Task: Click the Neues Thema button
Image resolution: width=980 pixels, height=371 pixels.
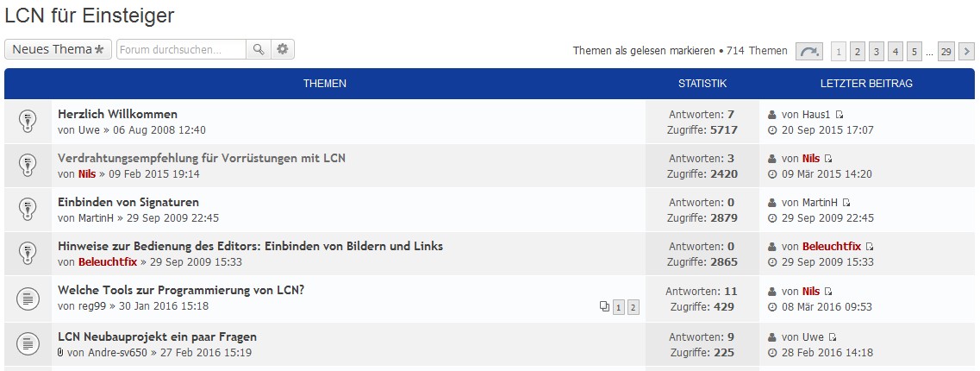Action: coord(59,50)
